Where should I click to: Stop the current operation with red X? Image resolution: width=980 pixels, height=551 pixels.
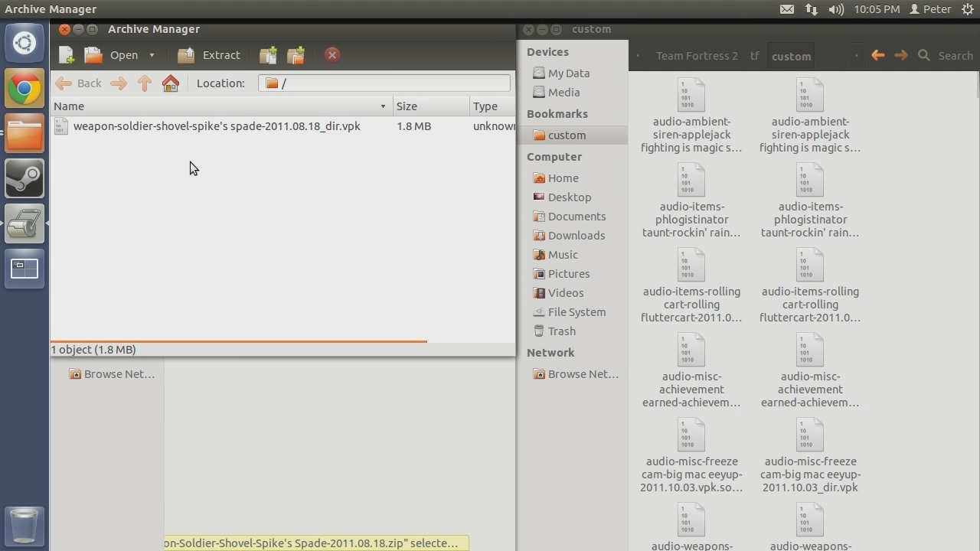click(x=332, y=55)
